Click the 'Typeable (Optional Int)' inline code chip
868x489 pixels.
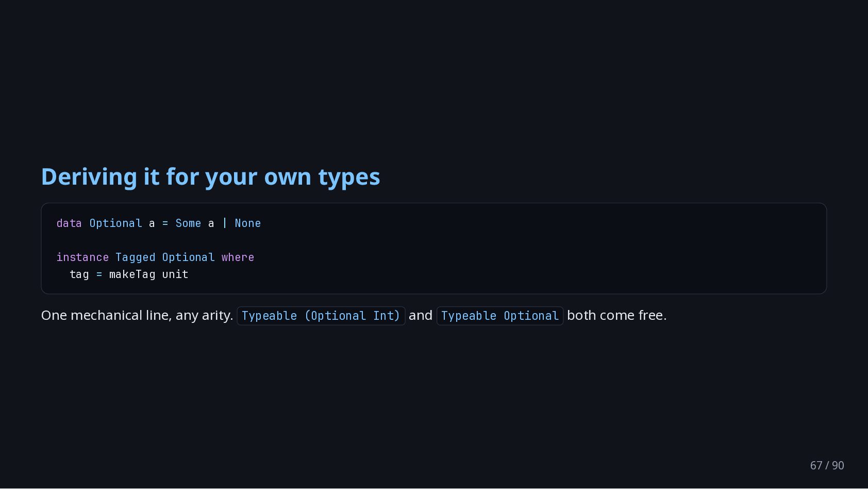(x=321, y=316)
